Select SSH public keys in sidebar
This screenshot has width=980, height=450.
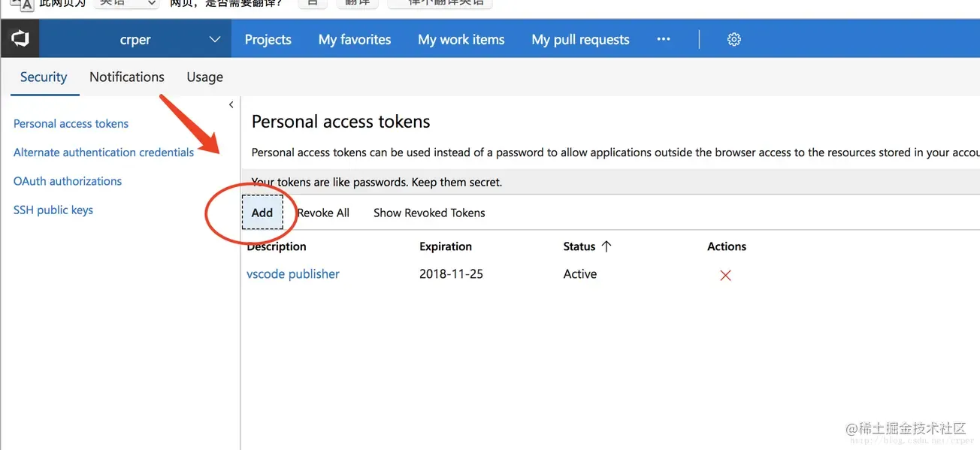[53, 210]
